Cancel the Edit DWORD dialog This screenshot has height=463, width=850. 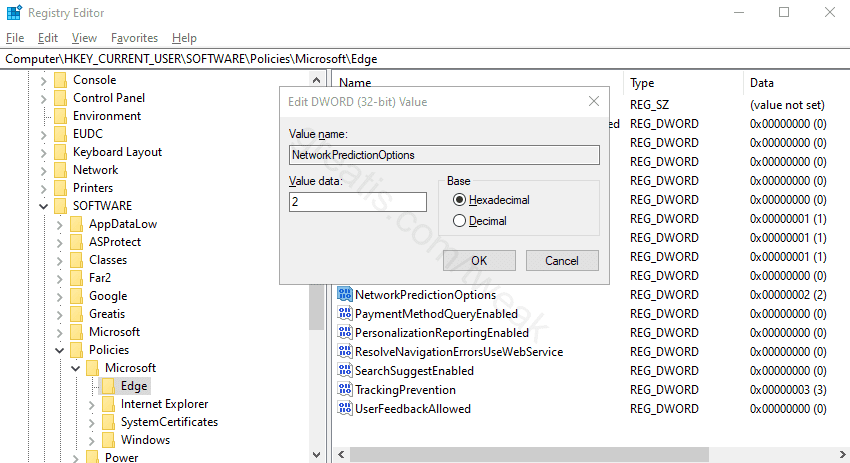pyautogui.click(x=561, y=260)
